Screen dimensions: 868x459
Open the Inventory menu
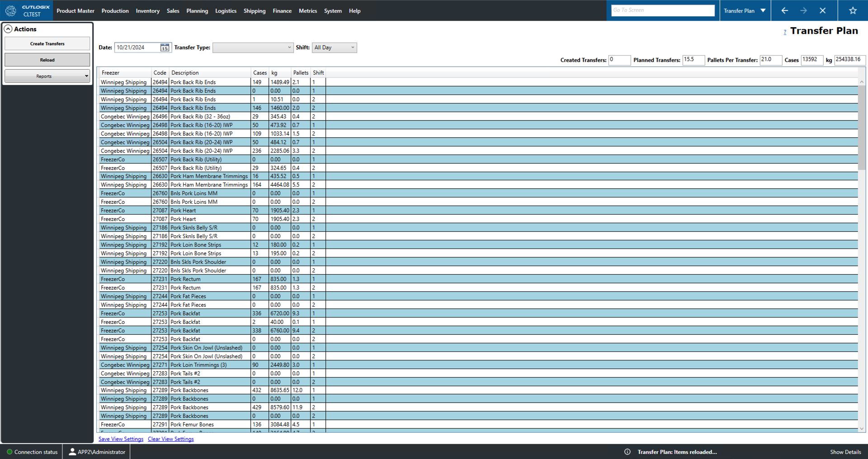click(147, 11)
